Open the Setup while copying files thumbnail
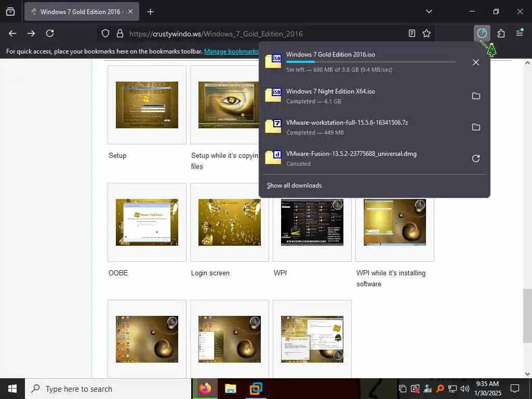The width and height of the screenshot is (532, 399). click(230, 105)
